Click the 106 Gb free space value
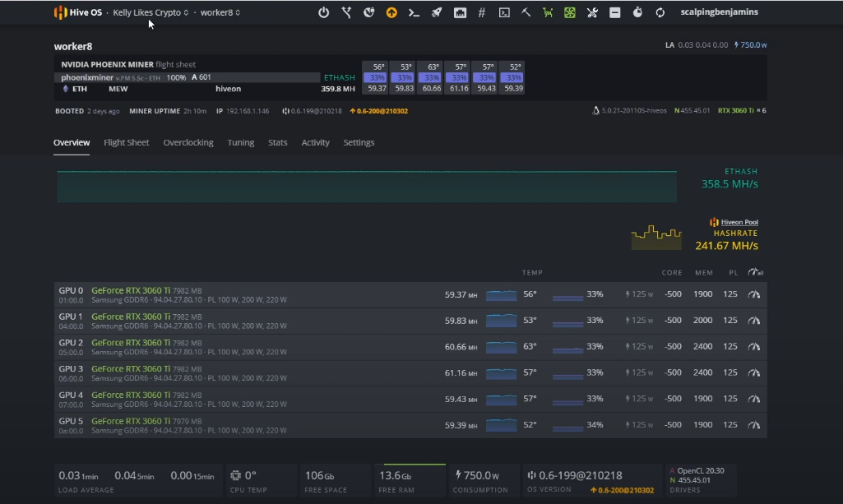The height and width of the screenshot is (504, 843). pyautogui.click(x=319, y=475)
